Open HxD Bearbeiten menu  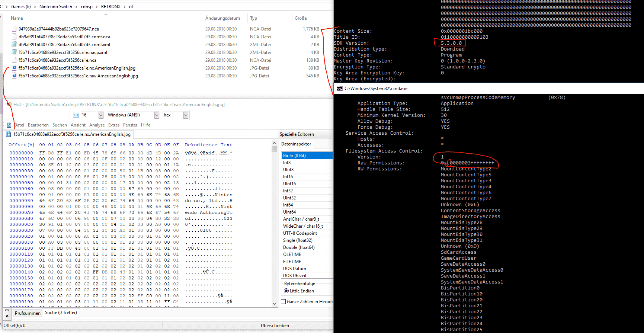[x=38, y=125]
